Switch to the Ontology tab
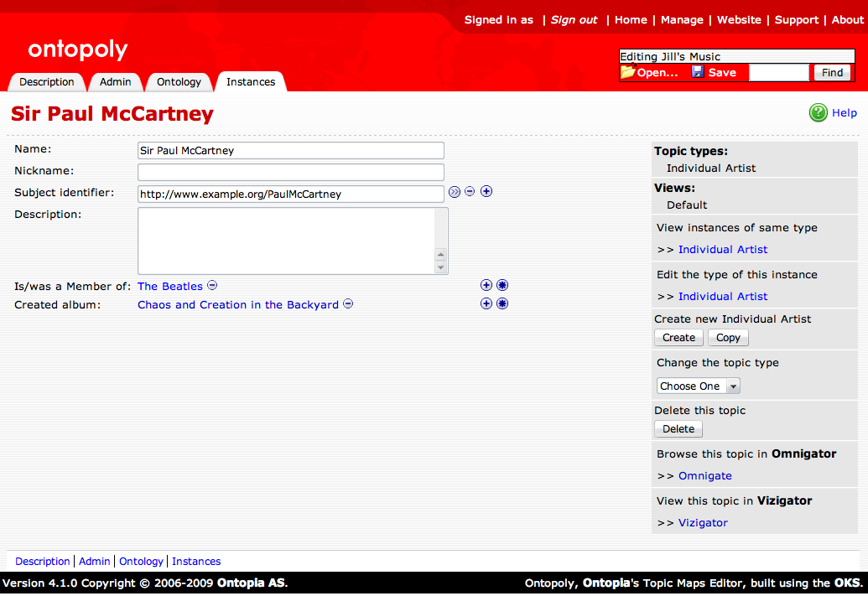 coord(178,81)
